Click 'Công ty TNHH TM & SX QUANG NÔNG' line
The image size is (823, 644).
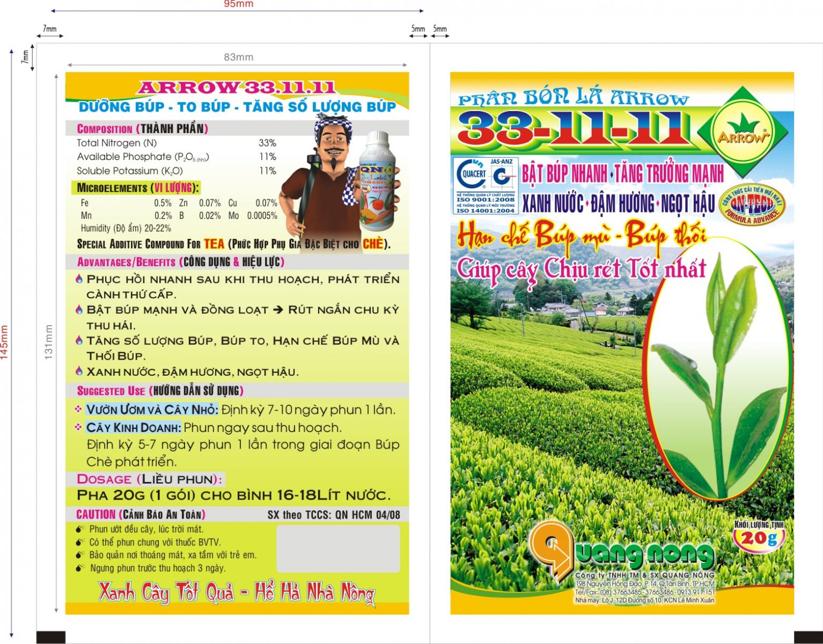coord(644,575)
